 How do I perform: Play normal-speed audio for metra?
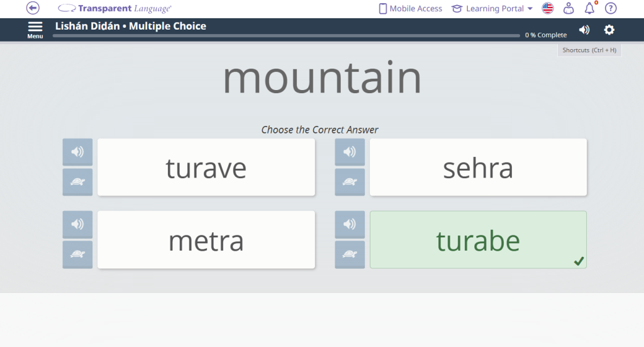point(77,224)
